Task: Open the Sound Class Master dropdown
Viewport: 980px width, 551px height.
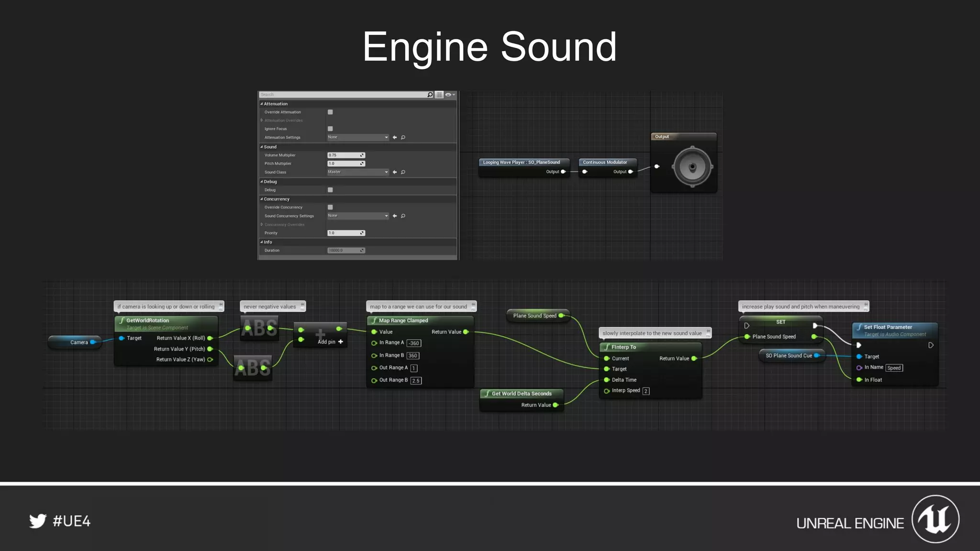Action: tap(358, 172)
